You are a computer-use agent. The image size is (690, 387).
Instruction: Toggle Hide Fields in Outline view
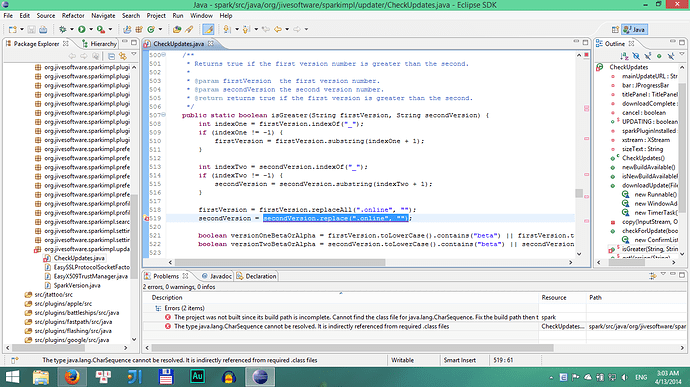point(636,56)
